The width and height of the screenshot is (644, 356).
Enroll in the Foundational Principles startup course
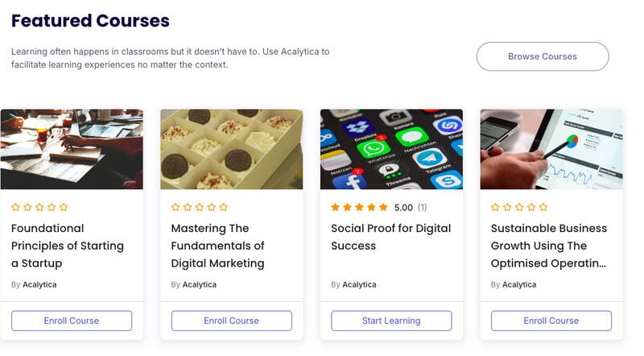coord(72,321)
